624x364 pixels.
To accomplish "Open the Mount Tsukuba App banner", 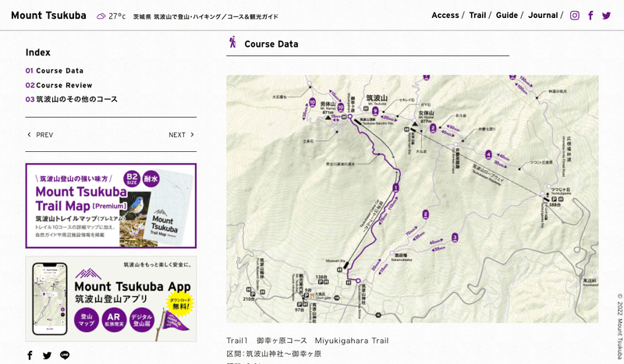I will [x=111, y=299].
